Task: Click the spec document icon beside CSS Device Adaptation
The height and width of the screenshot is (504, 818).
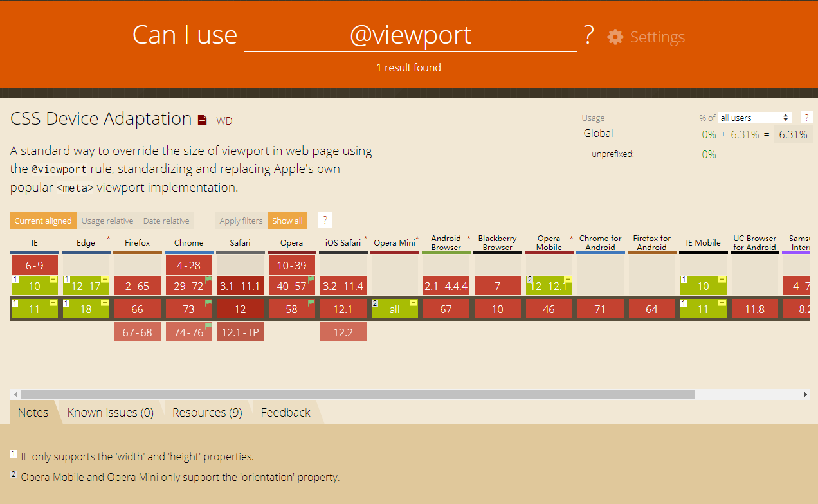Action: [x=202, y=120]
